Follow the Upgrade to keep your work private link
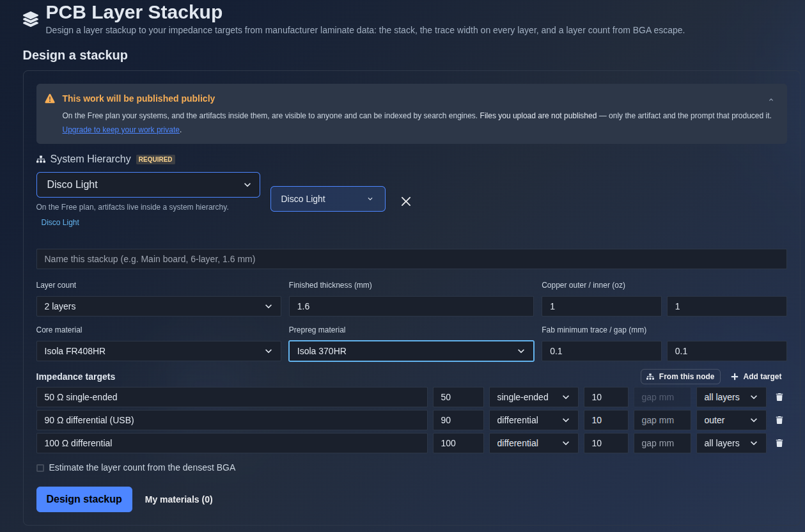 click(121, 129)
